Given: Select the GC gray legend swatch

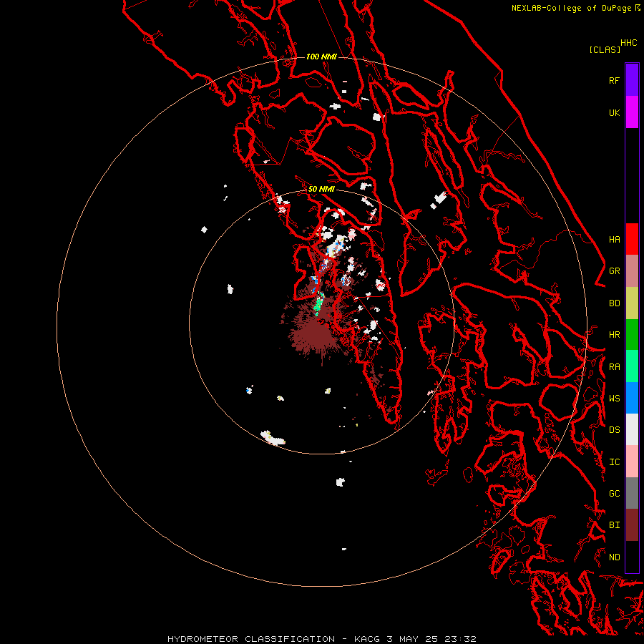Looking at the screenshot, I should (x=632, y=493).
